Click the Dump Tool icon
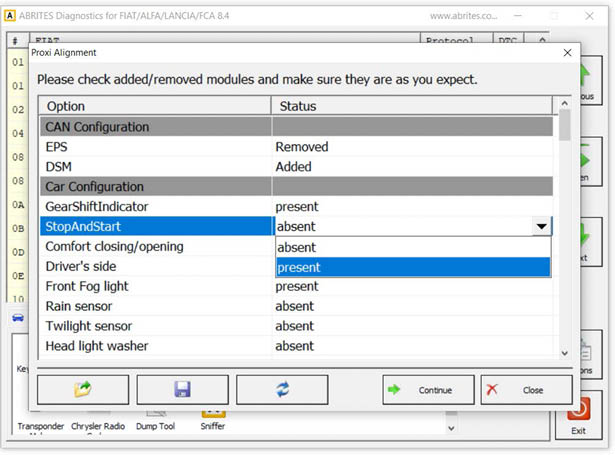Screen dimensions: 615x455 tap(154, 412)
